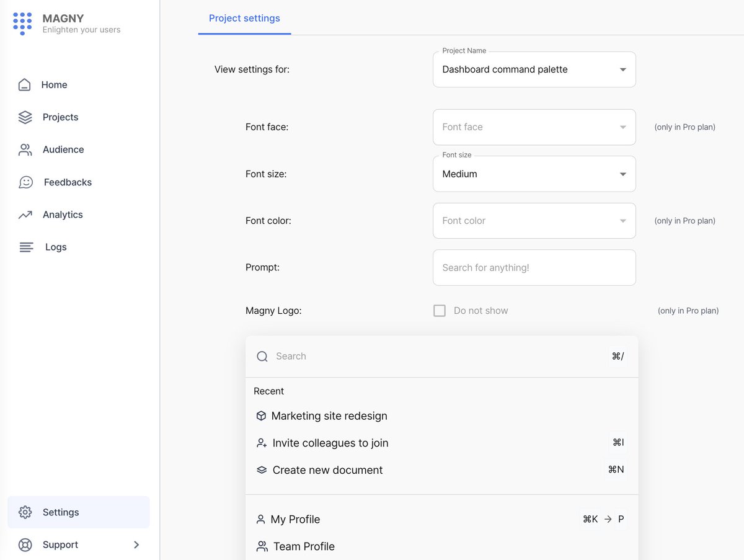The height and width of the screenshot is (560, 744).
Task: Click the Home house icon in sidebar
Action: coord(24,85)
